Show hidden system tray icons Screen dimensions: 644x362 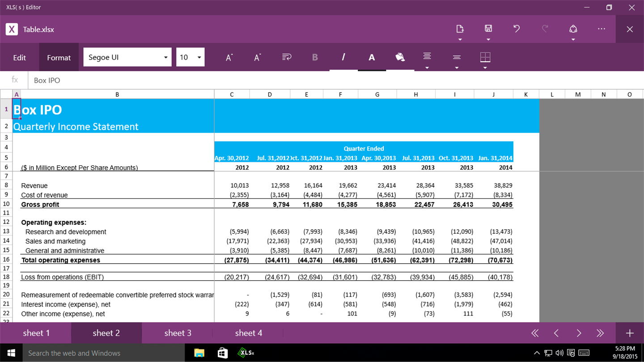coord(537,353)
